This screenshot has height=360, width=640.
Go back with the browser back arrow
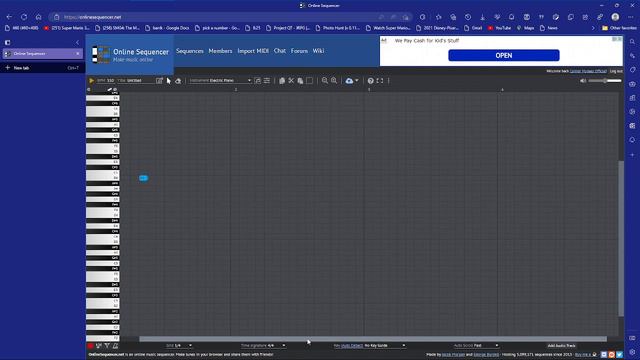pyautogui.click(x=9, y=17)
